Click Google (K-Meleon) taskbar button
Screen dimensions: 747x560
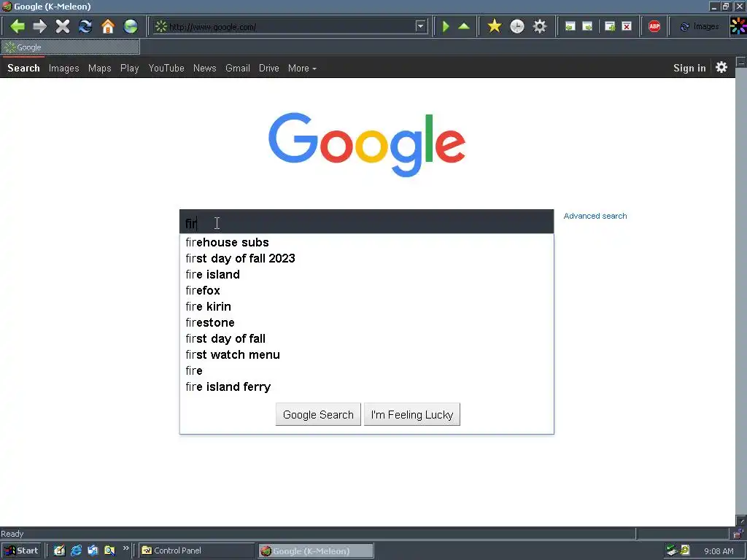tap(317, 551)
